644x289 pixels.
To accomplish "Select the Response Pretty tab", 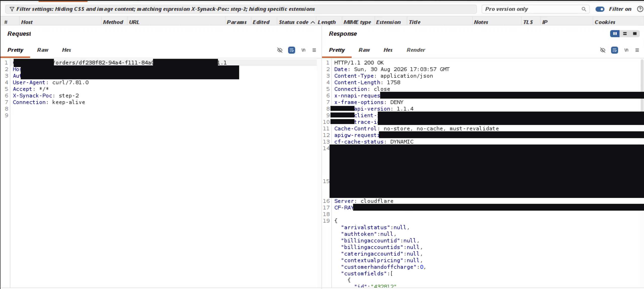I will click(337, 50).
